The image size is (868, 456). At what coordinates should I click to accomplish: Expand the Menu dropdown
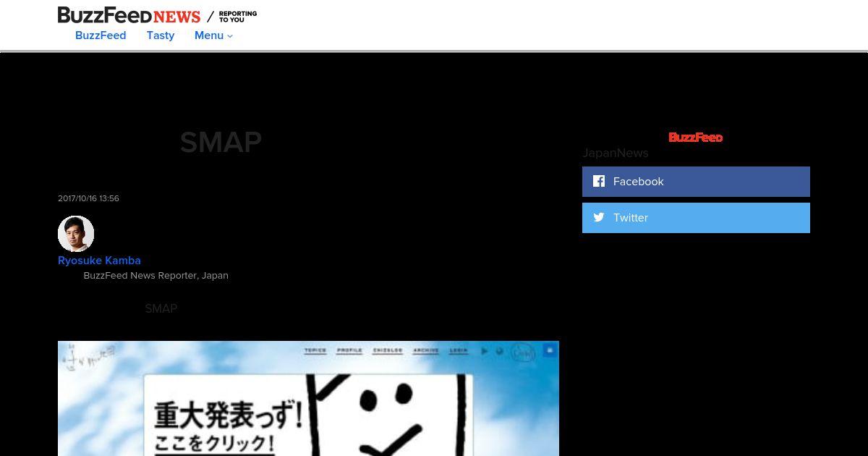[213, 35]
